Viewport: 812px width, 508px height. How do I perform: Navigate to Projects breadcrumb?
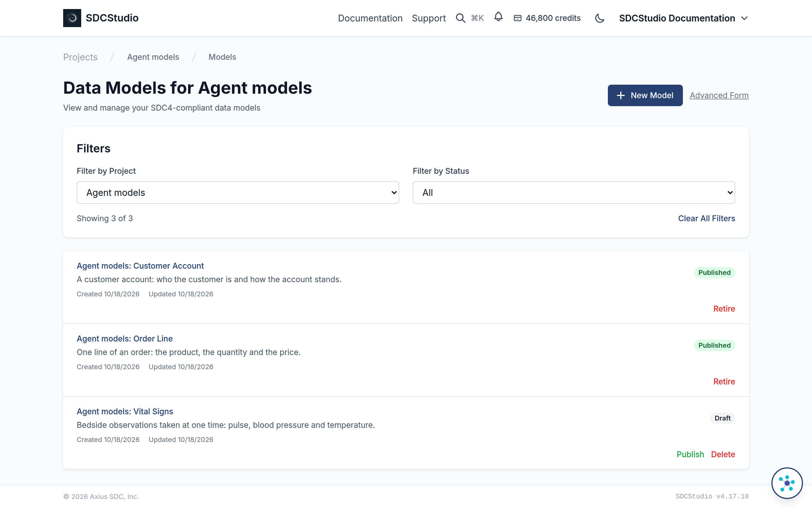pyautogui.click(x=81, y=57)
